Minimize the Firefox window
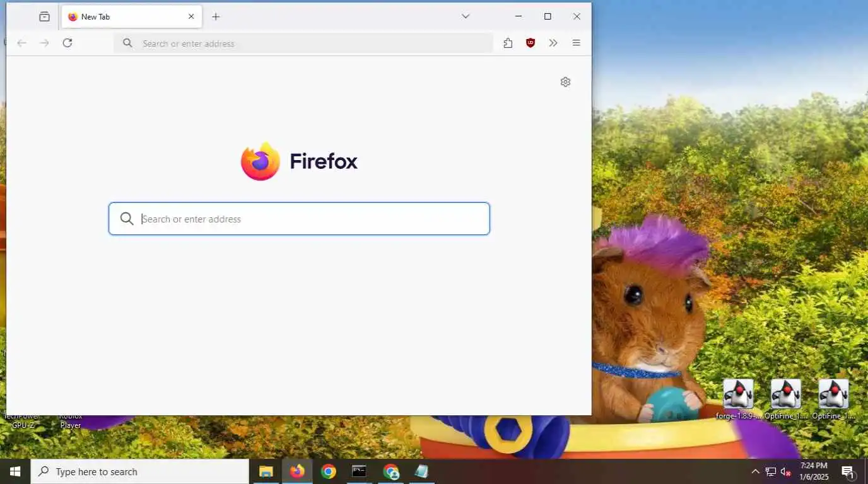 click(x=519, y=16)
